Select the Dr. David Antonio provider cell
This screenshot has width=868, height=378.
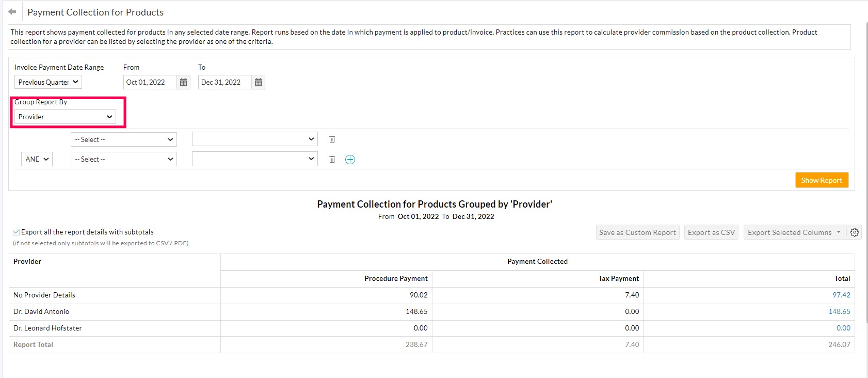(x=115, y=311)
